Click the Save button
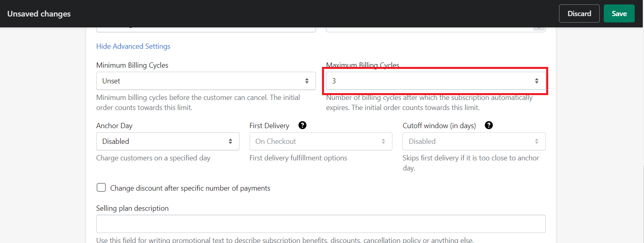The height and width of the screenshot is (243, 644). coord(619,14)
